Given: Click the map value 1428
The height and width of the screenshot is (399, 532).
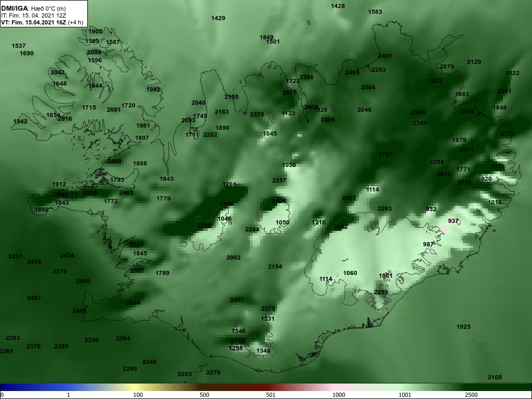Looking at the screenshot, I should (338, 6).
